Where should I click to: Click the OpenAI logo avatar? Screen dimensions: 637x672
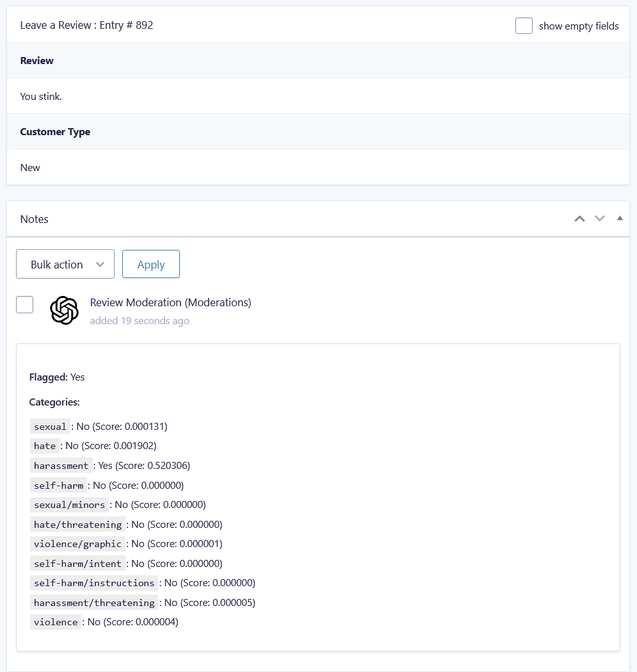pos(64,310)
